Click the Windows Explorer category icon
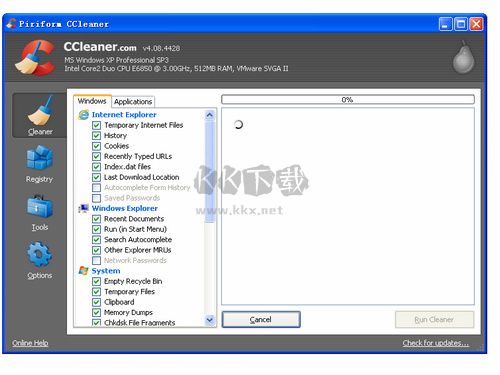 [83, 208]
